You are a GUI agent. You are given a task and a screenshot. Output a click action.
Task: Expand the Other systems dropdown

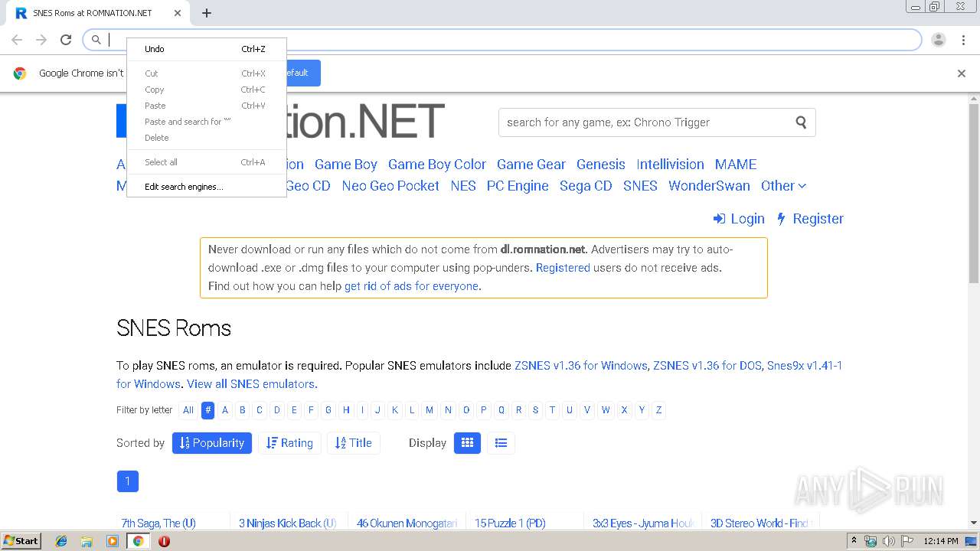click(x=783, y=186)
